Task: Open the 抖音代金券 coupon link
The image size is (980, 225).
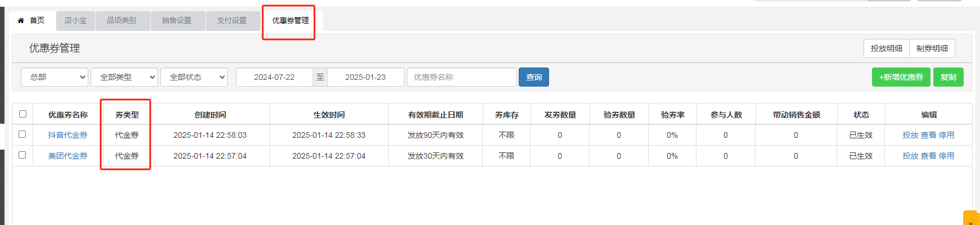Action: (68, 135)
